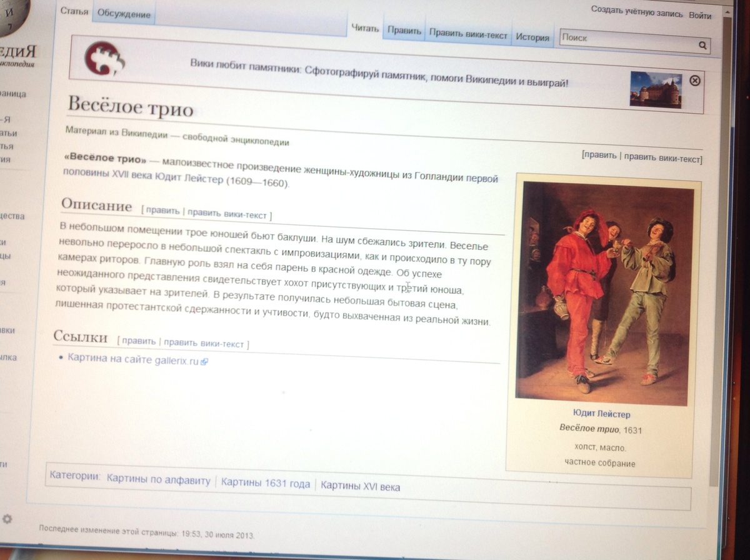
Task: Click the magnifier search icon
Action: pos(702,45)
